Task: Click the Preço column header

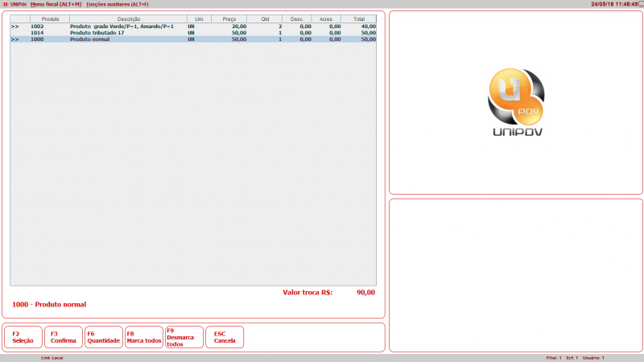Action: [229, 19]
